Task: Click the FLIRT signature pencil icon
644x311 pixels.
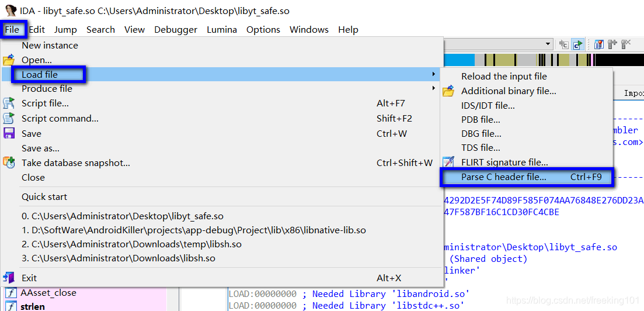Action: (x=448, y=162)
